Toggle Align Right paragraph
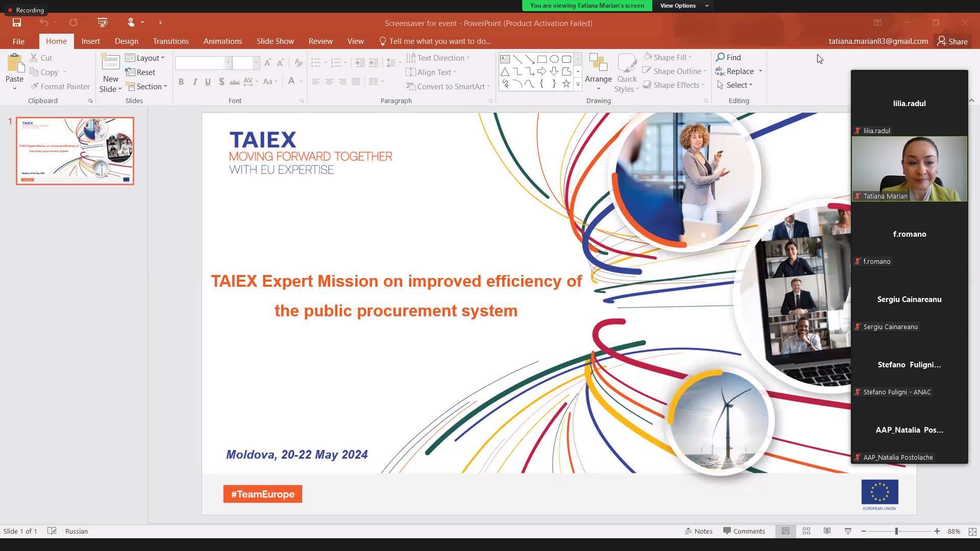 342,82
